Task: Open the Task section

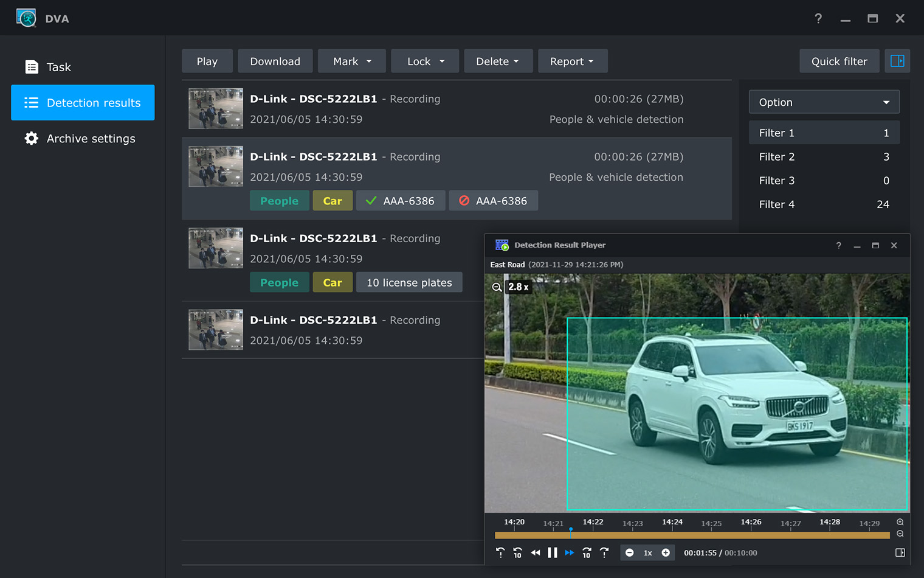Action: pyautogui.click(x=58, y=67)
